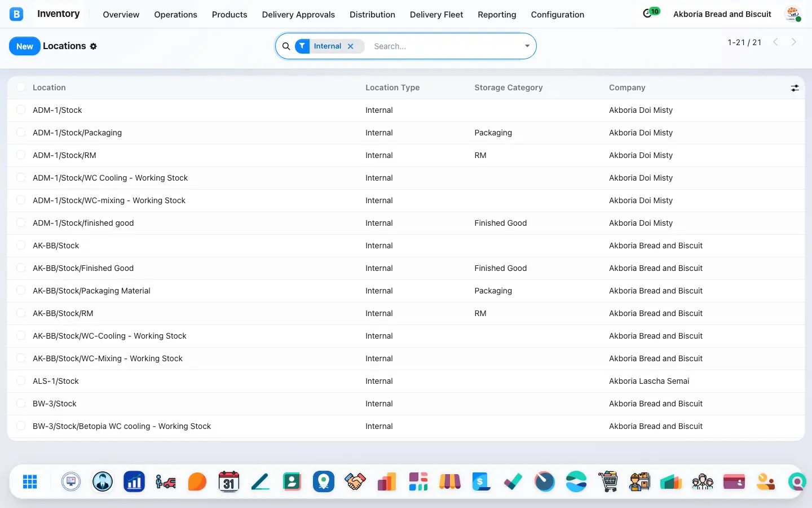
Task: Expand the search options dropdown arrow
Action: 527,46
